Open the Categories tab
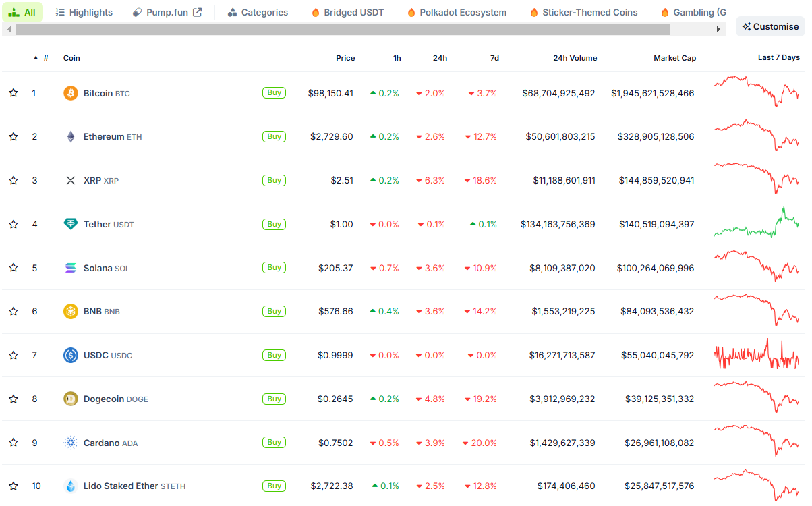Screen dimensions: 812x506 tap(258, 12)
